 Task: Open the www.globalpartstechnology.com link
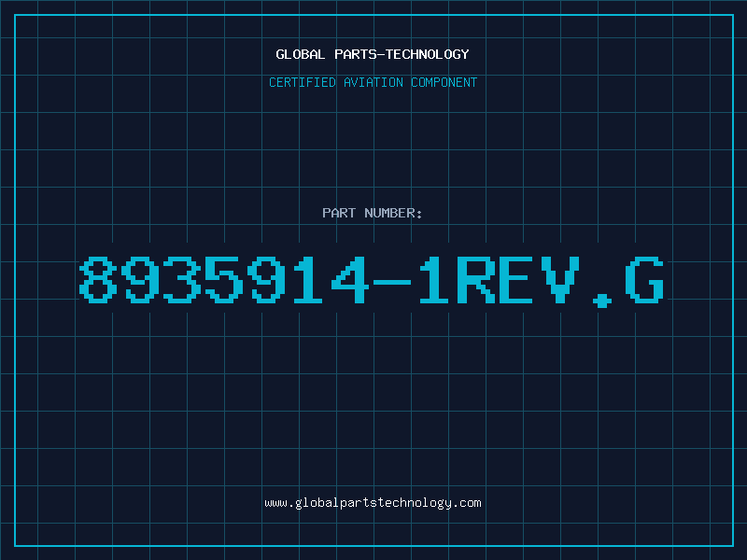(373, 503)
